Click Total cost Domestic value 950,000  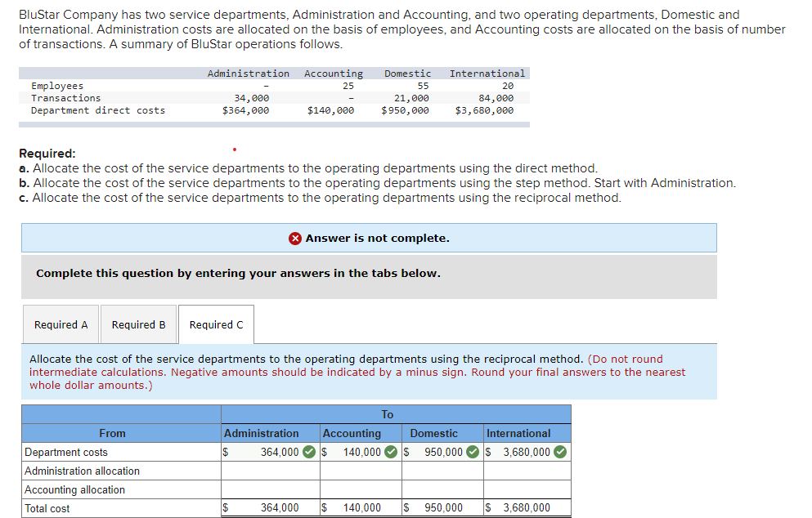pyautogui.click(x=443, y=507)
